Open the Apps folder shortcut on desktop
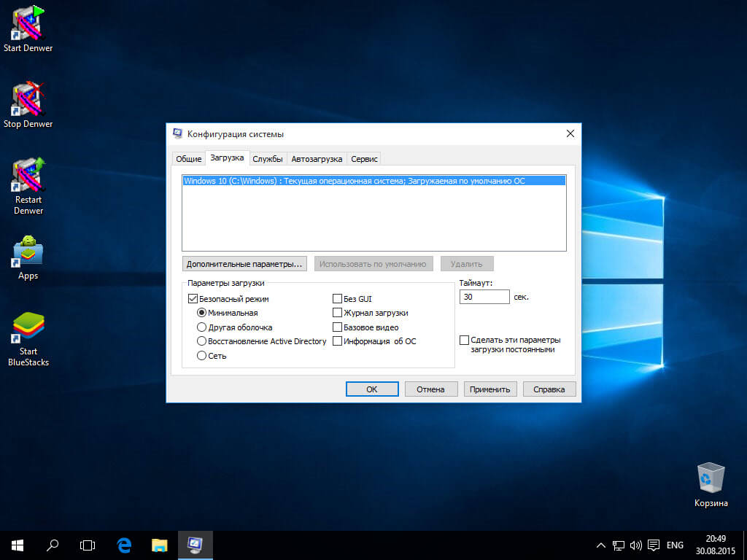The width and height of the screenshot is (747, 560). pos(28,257)
